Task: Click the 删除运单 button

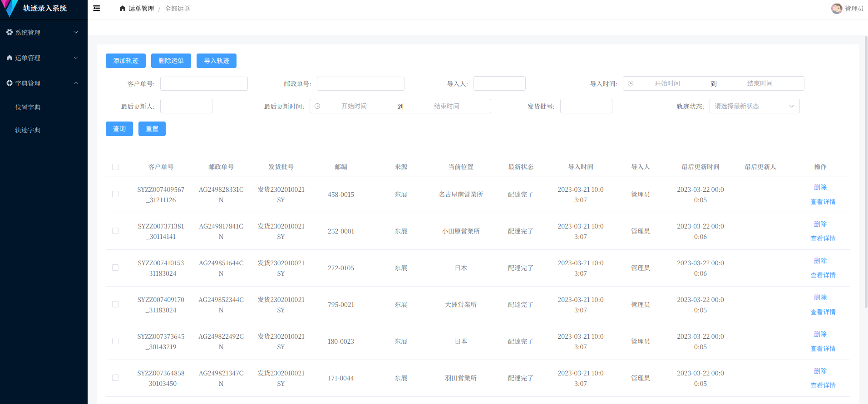Action: (171, 61)
